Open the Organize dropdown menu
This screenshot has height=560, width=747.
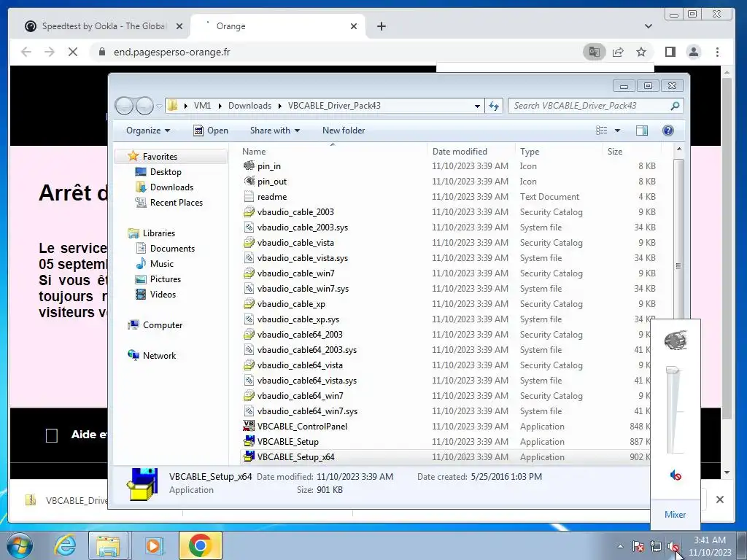[147, 131]
